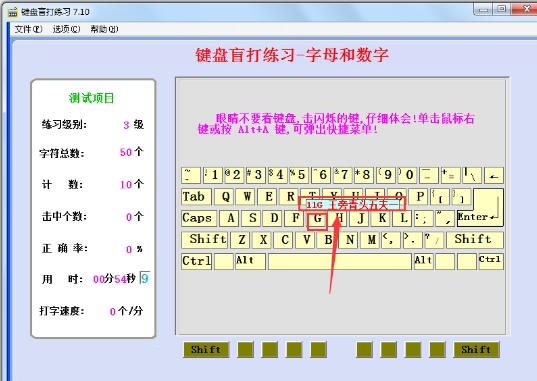537x381 pixels.
Task: Click the 11G Wubi hint tooltip
Action: tap(352, 204)
